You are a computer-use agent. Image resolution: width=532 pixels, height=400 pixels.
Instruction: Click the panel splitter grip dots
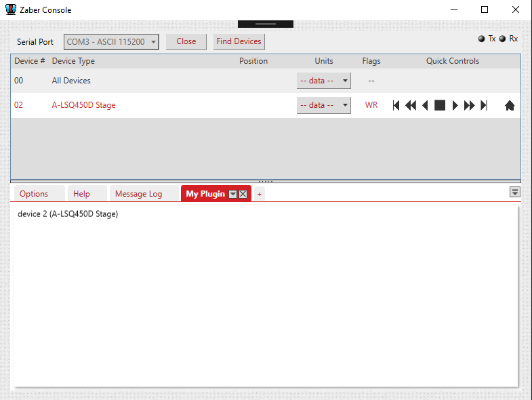point(266,182)
